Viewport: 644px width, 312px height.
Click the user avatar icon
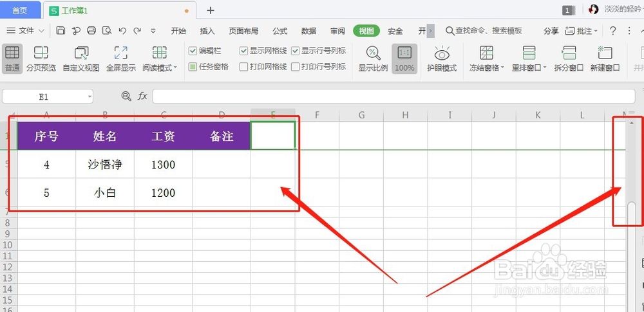594,10
